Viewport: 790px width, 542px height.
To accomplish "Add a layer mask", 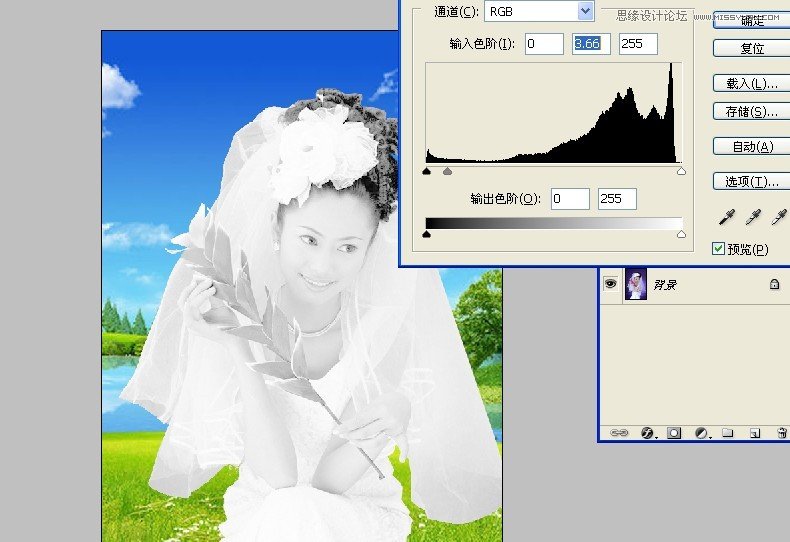I will point(674,433).
